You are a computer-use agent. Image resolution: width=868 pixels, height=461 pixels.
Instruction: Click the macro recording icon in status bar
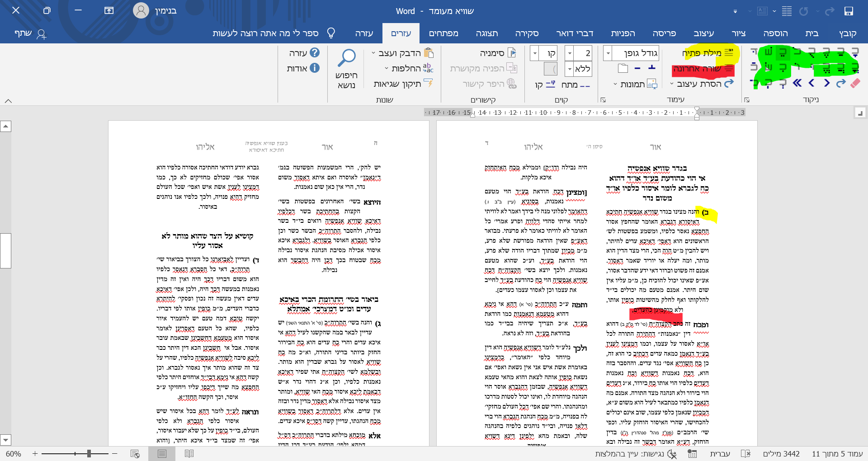tap(692, 454)
